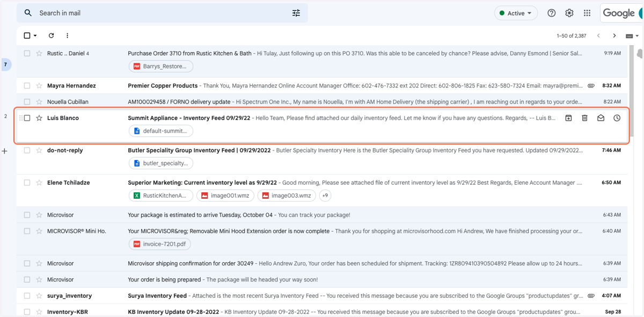Go to the next page of emails
The image size is (644, 317).
[614, 36]
